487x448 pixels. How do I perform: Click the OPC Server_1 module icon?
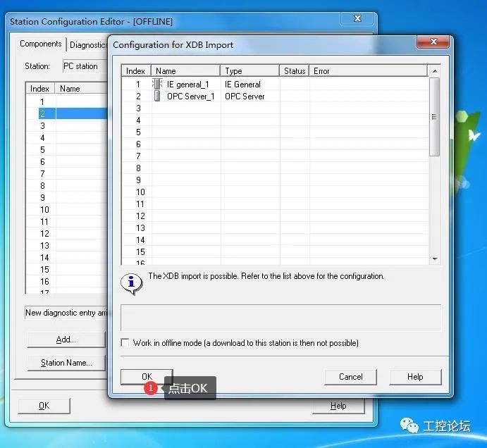(157, 96)
